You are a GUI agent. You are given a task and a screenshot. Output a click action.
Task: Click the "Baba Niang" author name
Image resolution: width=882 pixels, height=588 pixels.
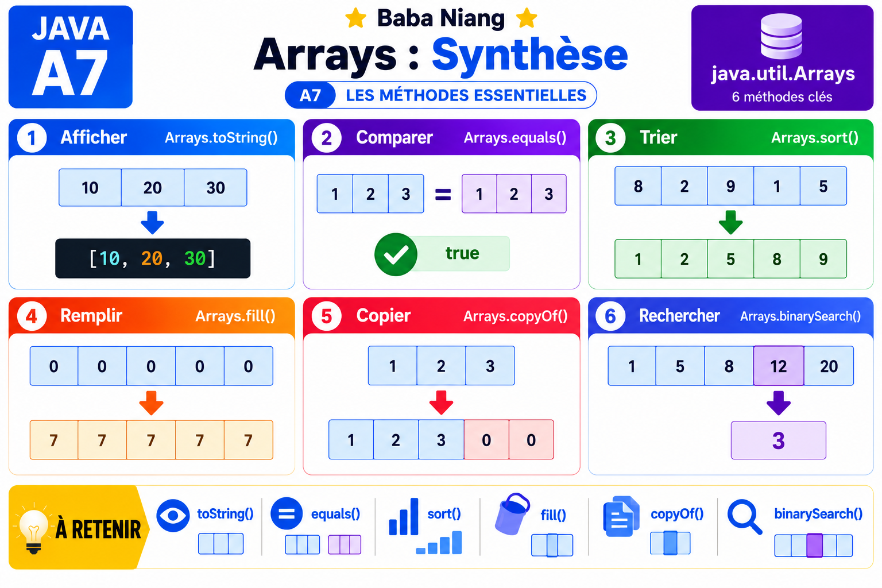coord(441,18)
